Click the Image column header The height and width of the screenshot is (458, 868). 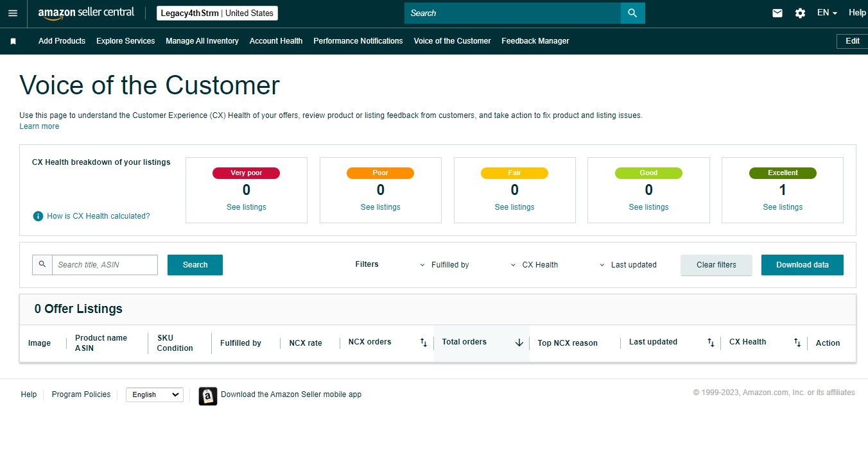pyautogui.click(x=39, y=343)
